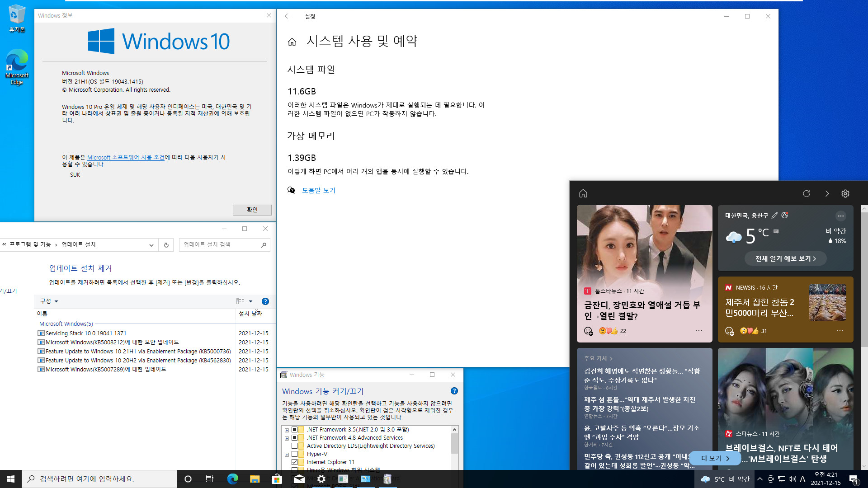Open the 구성 dropdown menu
The width and height of the screenshot is (868, 488).
[49, 301]
